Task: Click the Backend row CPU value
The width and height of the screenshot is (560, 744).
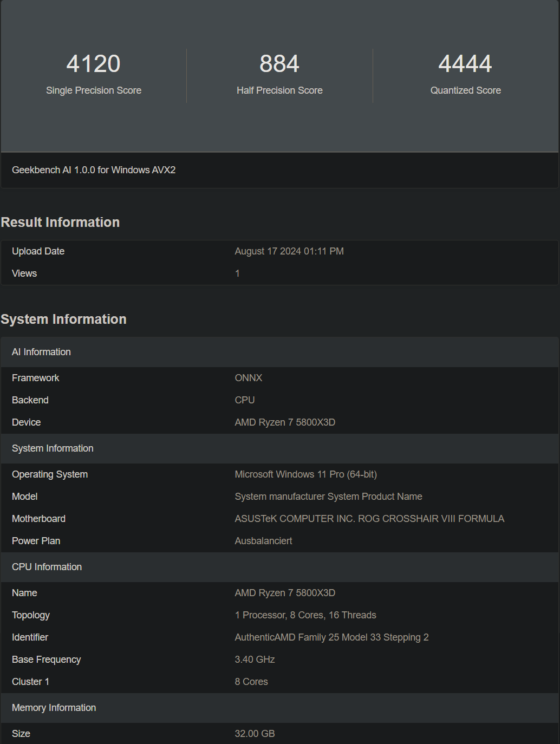Action: pyautogui.click(x=245, y=400)
